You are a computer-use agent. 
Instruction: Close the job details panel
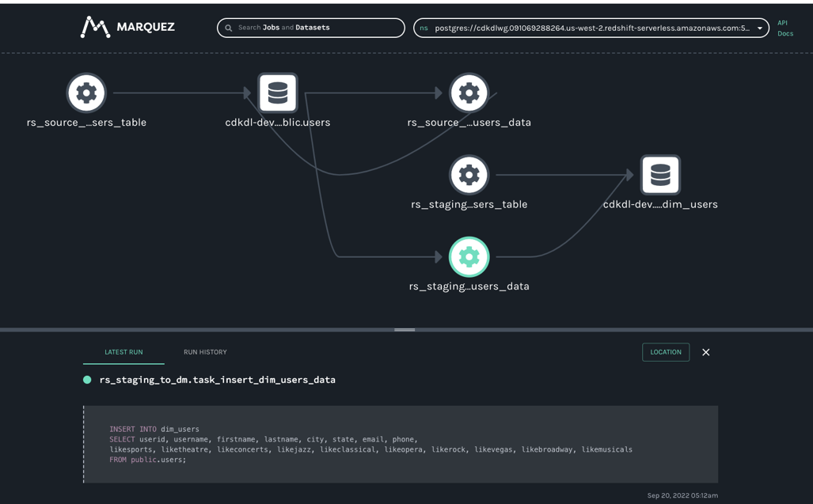(705, 352)
